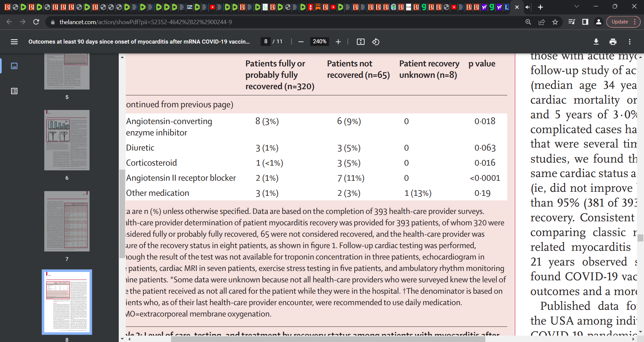Bookmark this tab with the star
This screenshot has height=342, width=644.
[555, 22]
